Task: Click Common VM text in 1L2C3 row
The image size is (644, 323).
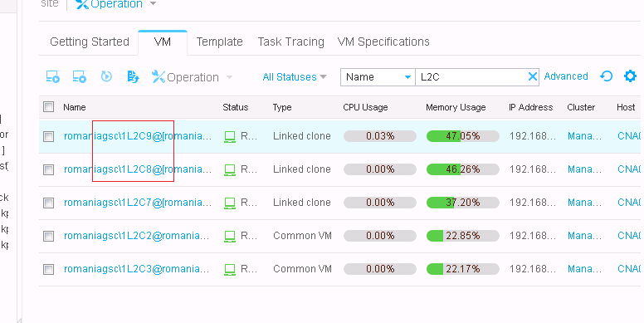Action: pos(302,270)
